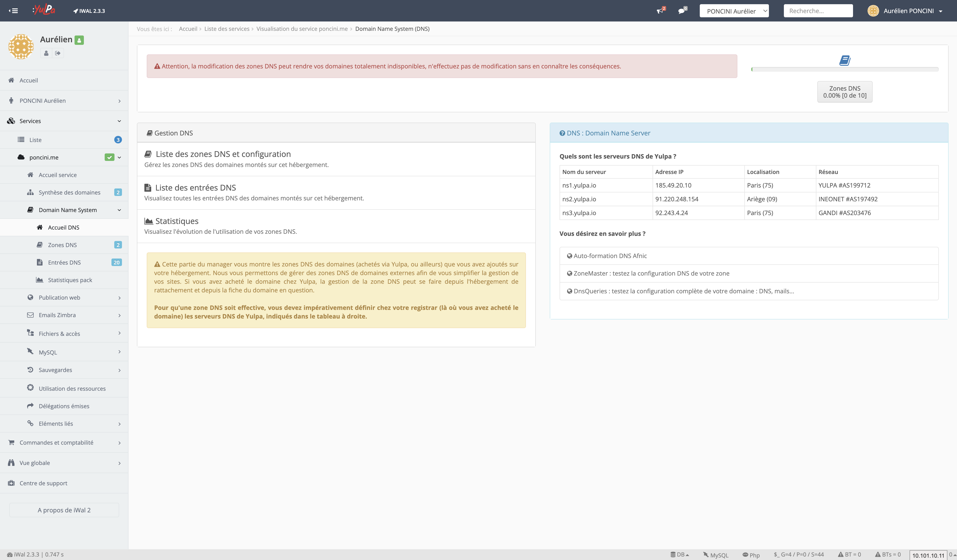Click the book icon beside Gestion DNS
The image size is (957, 560).
click(x=150, y=133)
